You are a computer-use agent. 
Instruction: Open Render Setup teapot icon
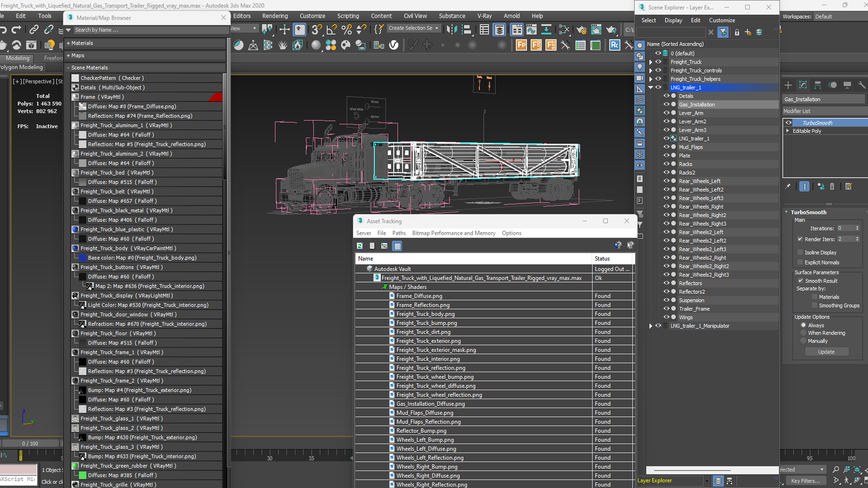click(x=581, y=30)
